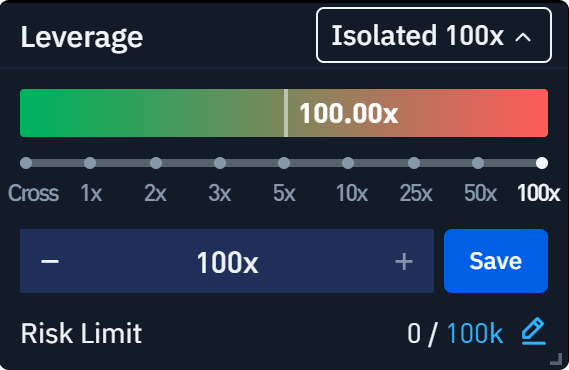Select the Cross margin slider point

(26, 163)
